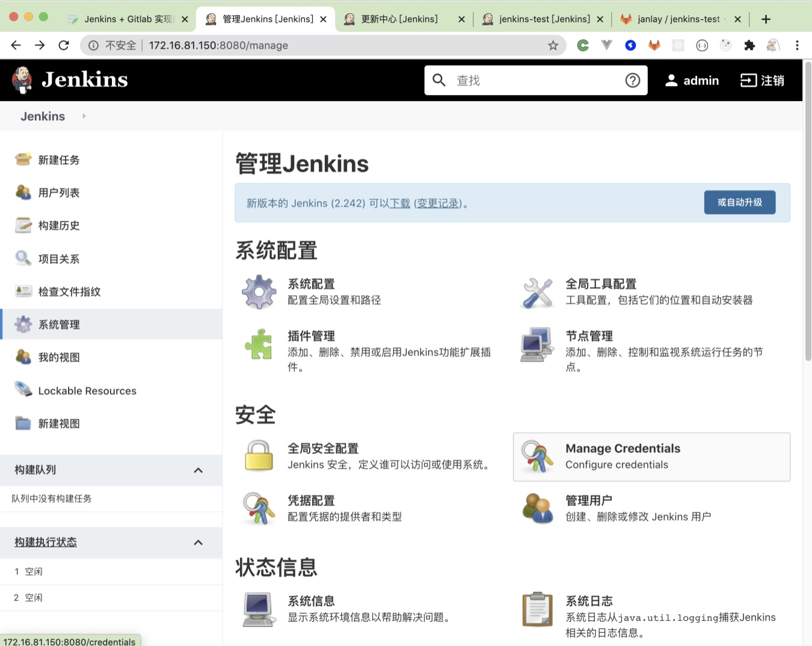Click the 系统管理 gear icon in sidebar
Image resolution: width=812 pixels, height=646 pixels.
[x=23, y=324]
